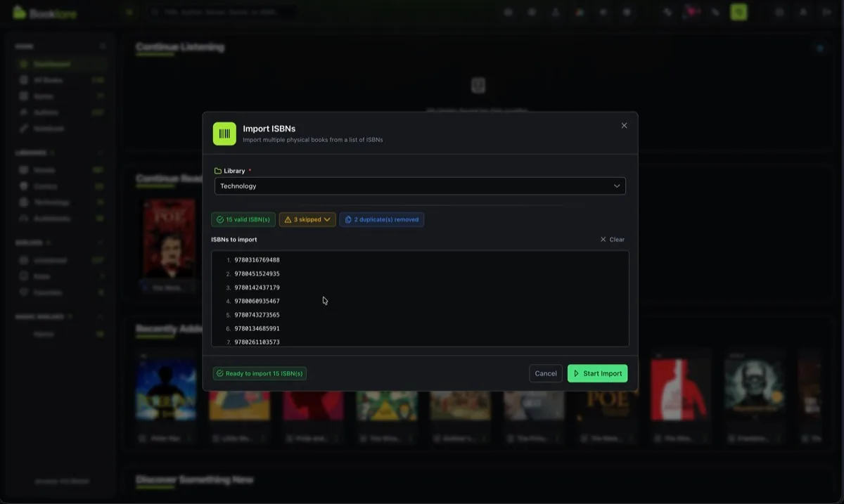Click the highlighted green icon in top toolbar
844x504 pixels.
pos(738,12)
